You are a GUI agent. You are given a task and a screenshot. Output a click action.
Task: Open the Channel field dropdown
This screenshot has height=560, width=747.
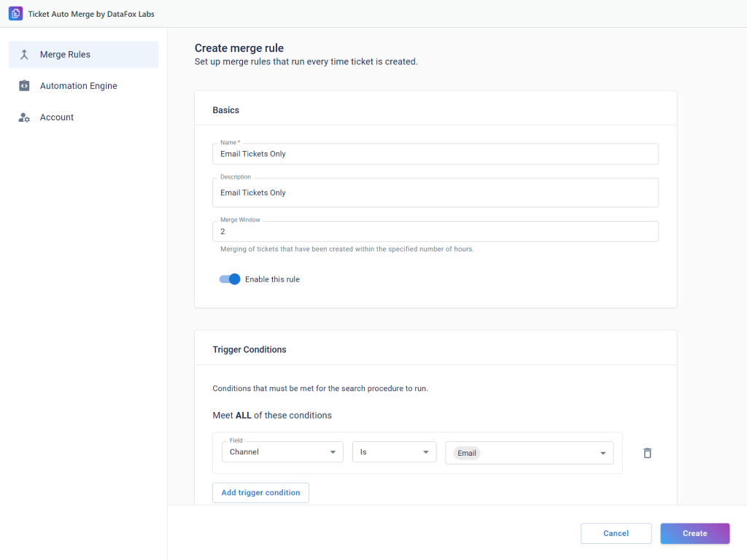(282, 452)
